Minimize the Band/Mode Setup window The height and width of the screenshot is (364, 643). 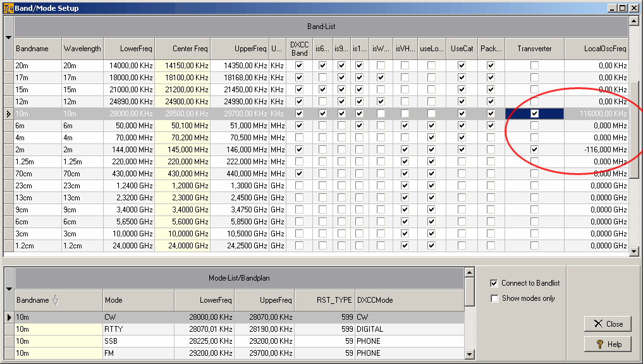pyautogui.click(x=613, y=8)
